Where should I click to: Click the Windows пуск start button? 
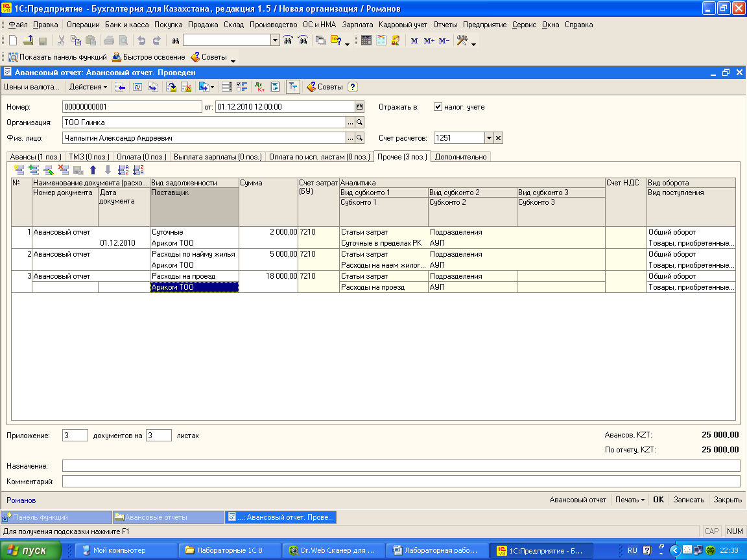30,550
